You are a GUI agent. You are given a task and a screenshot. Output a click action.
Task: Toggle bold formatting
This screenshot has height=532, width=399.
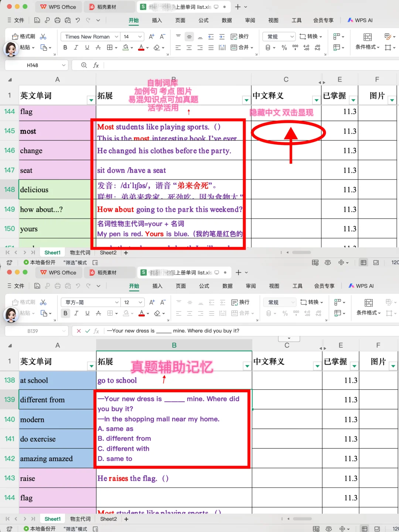coord(65,47)
